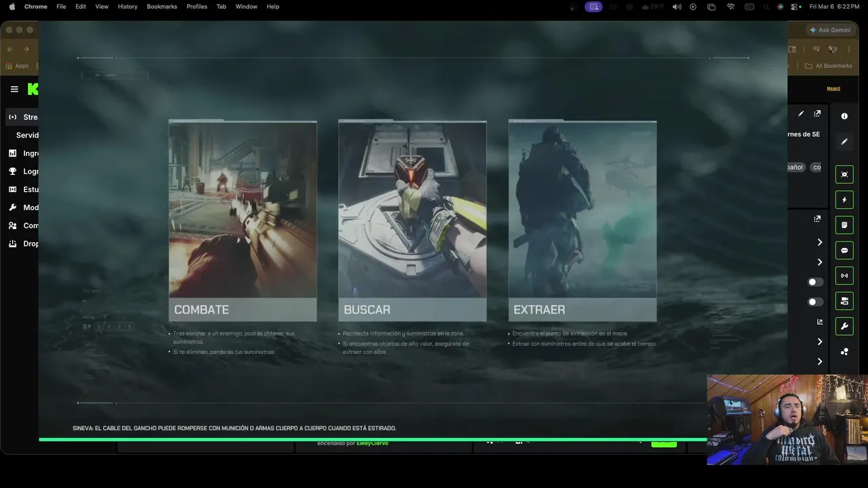This screenshot has width=868, height=488.
Task: Open the Stream section in Kick sidebar
Action: tap(23, 117)
